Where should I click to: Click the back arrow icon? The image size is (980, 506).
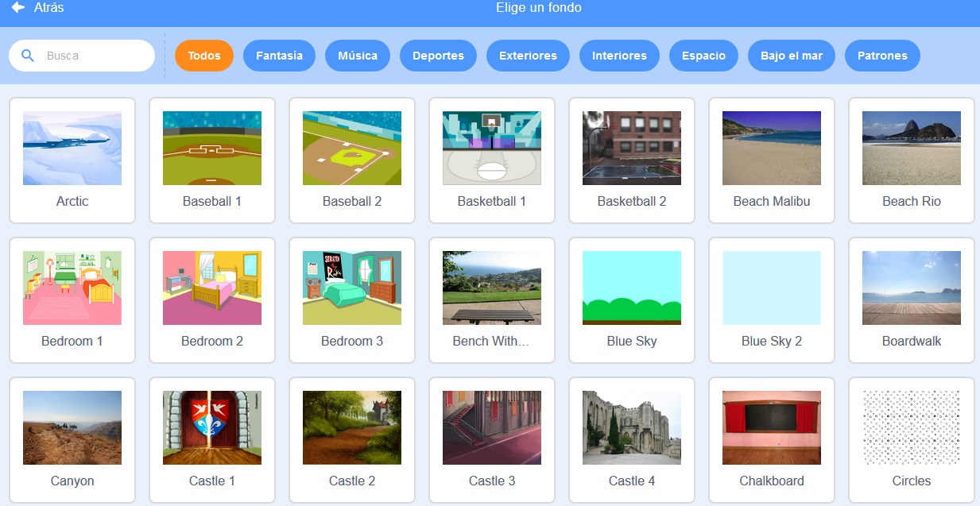[x=17, y=8]
